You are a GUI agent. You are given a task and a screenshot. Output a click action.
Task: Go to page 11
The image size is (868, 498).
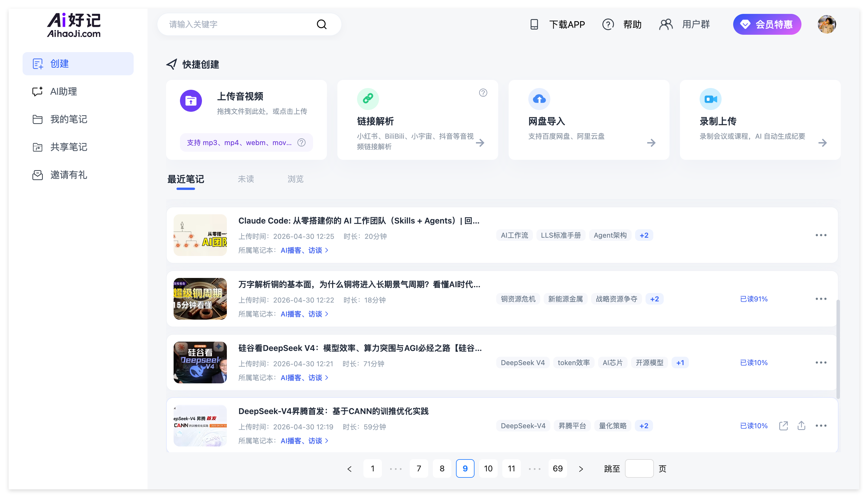[511, 468]
